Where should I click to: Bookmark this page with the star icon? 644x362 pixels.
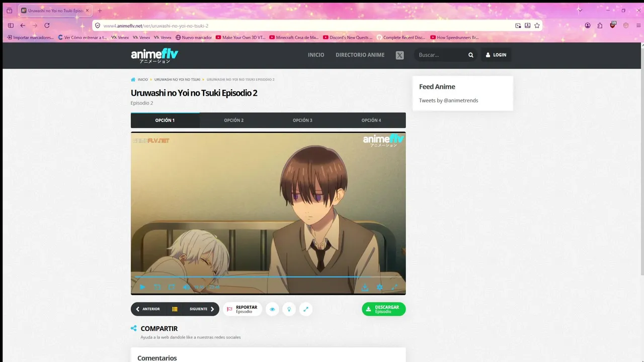click(x=537, y=26)
